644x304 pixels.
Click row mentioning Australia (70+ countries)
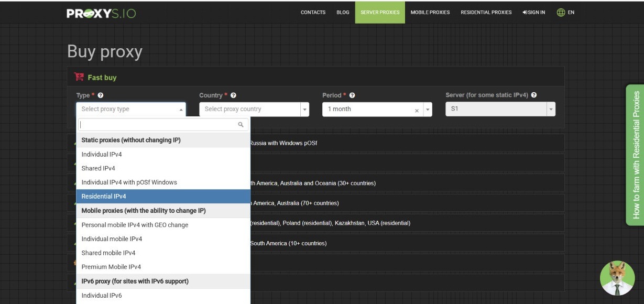pos(316,203)
